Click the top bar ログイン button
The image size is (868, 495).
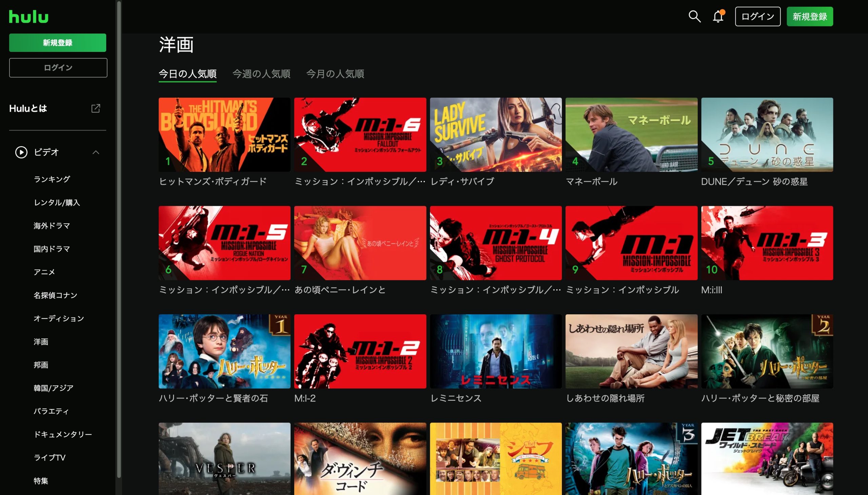click(x=757, y=16)
